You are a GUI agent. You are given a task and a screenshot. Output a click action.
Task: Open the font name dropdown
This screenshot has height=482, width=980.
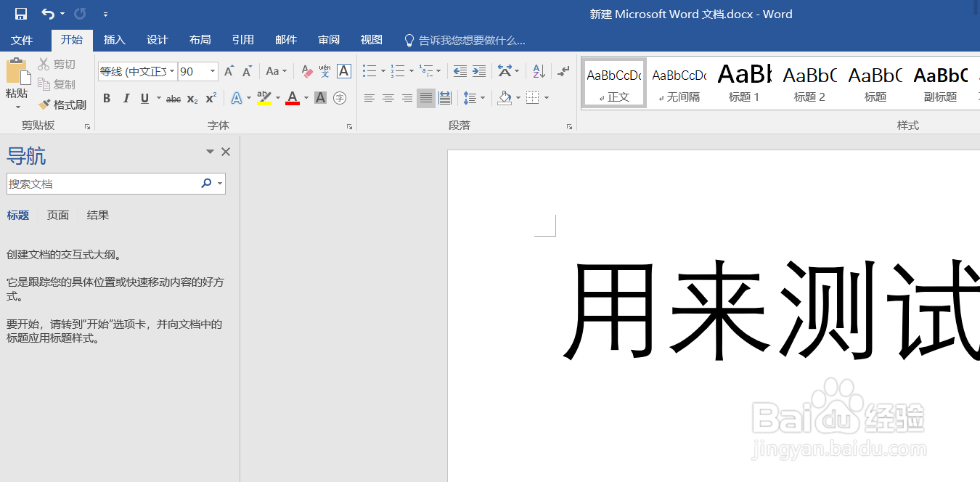(172, 71)
